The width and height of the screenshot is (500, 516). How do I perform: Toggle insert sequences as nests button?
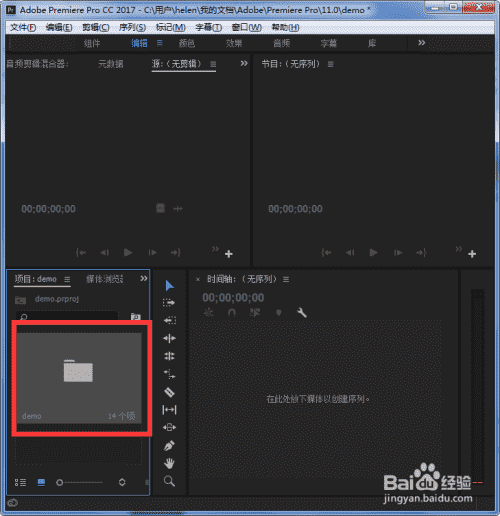coord(209,312)
